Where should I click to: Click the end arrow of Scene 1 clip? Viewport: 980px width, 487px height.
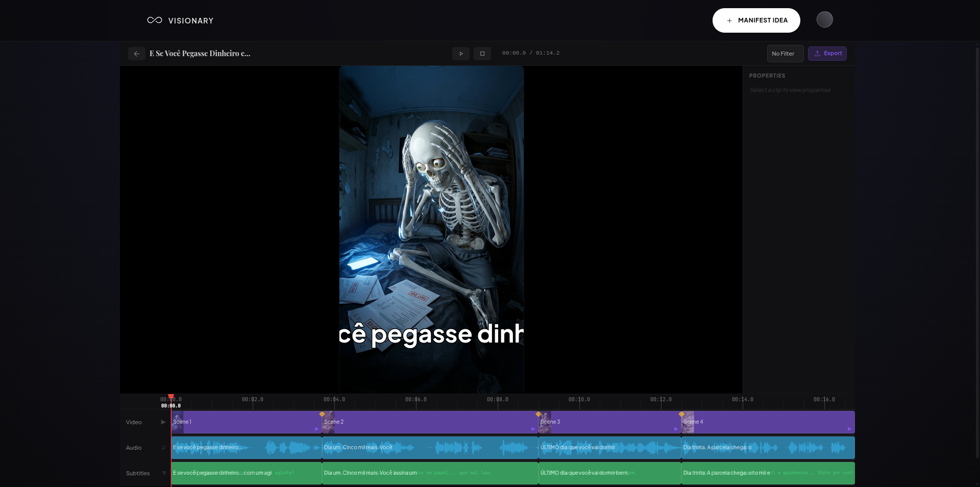(317, 429)
